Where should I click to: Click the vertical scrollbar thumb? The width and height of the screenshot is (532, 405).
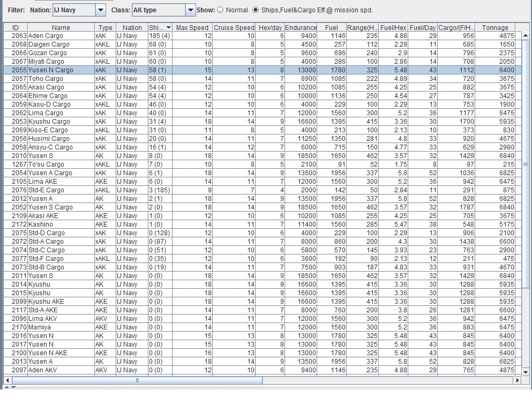[x=526, y=164]
